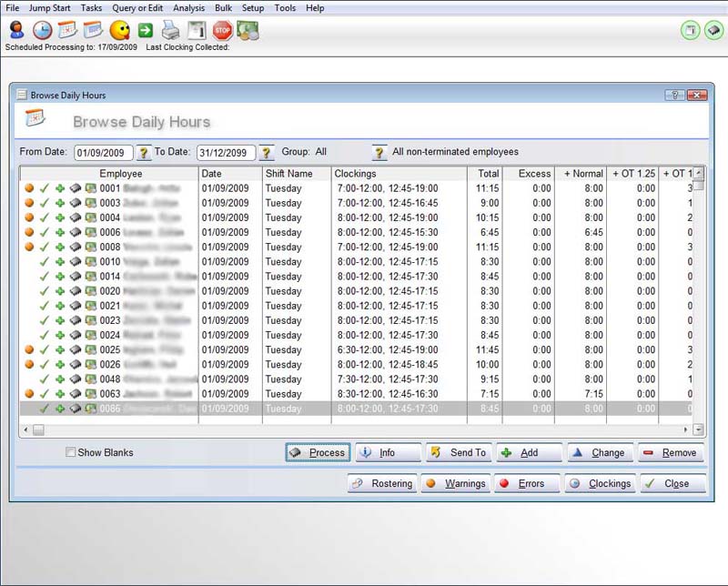Image resolution: width=728 pixels, height=586 pixels.
Task: Click the printer icon in toolbar
Action: [x=170, y=30]
